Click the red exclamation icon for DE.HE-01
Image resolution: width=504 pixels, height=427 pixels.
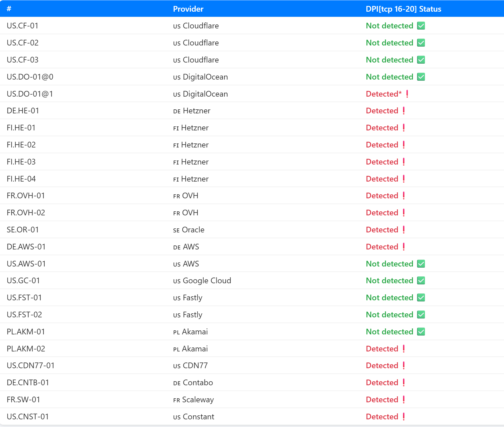(x=404, y=111)
